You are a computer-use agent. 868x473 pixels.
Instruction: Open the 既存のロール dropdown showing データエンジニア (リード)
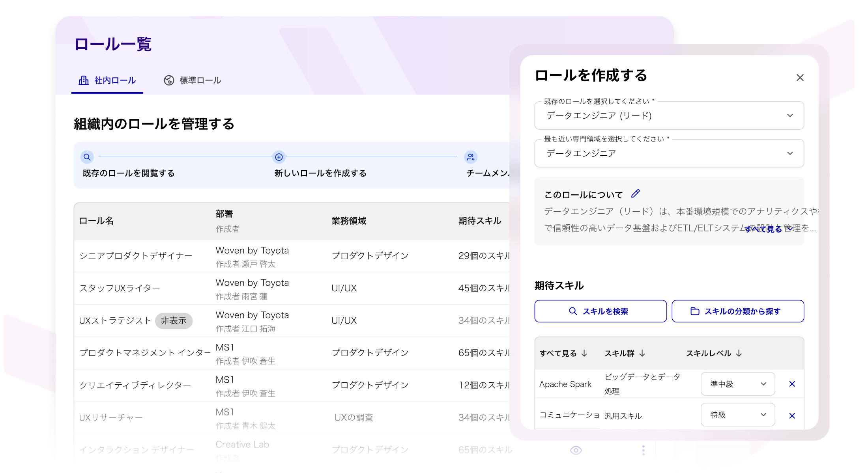tap(669, 115)
